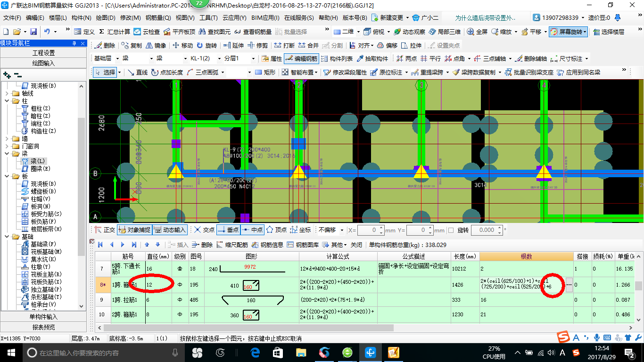Toggle 动态输入 dynamic input
The image size is (644, 362).
tap(170, 230)
